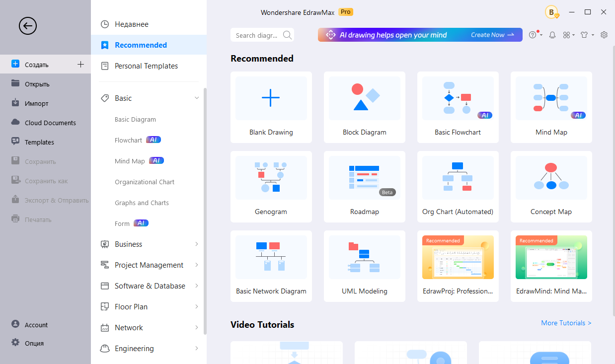
Task: Expand the Software & Database category
Action: pos(197,286)
